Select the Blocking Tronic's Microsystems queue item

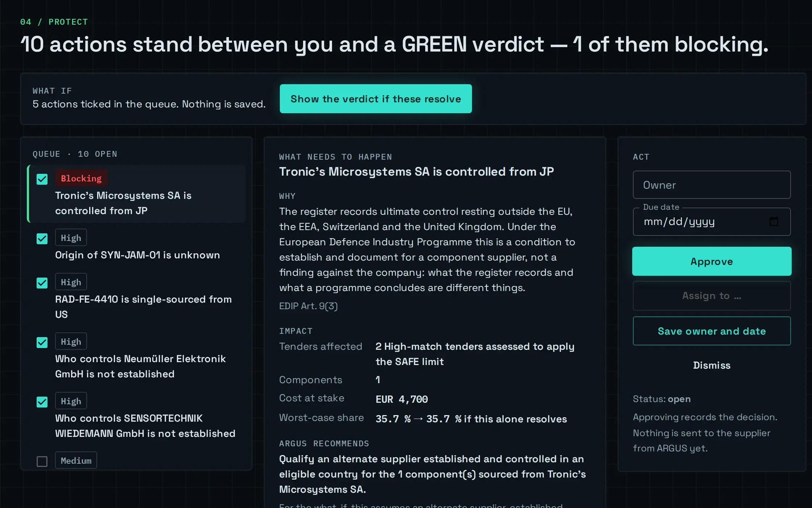137,194
